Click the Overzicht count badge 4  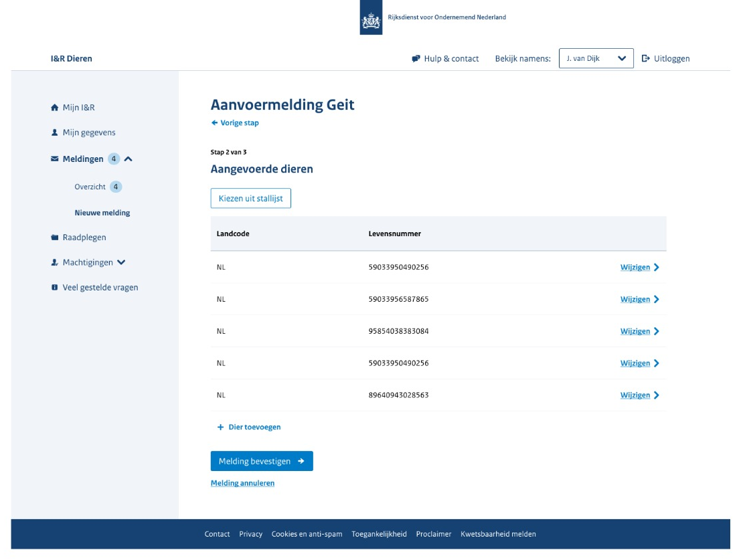[116, 187]
